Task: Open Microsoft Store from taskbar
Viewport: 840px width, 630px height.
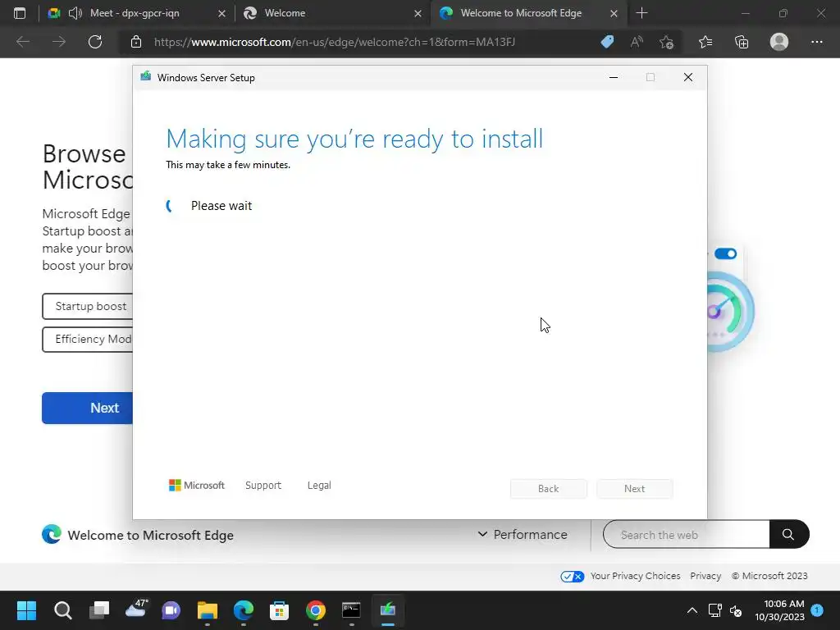Action: [279, 610]
